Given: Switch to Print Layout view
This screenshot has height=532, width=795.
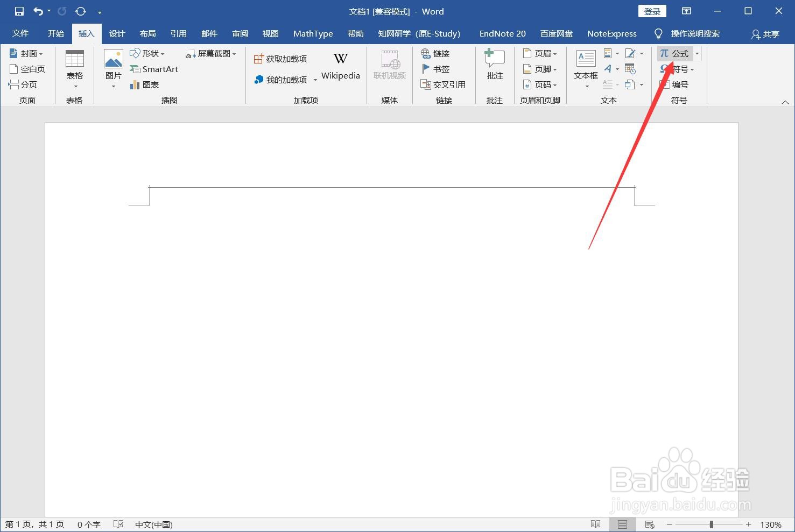Looking at the screenshot, I should click(622, 524).
